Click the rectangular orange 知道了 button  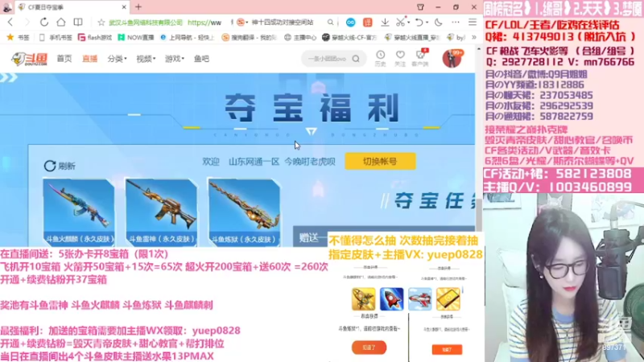[447, 349]
